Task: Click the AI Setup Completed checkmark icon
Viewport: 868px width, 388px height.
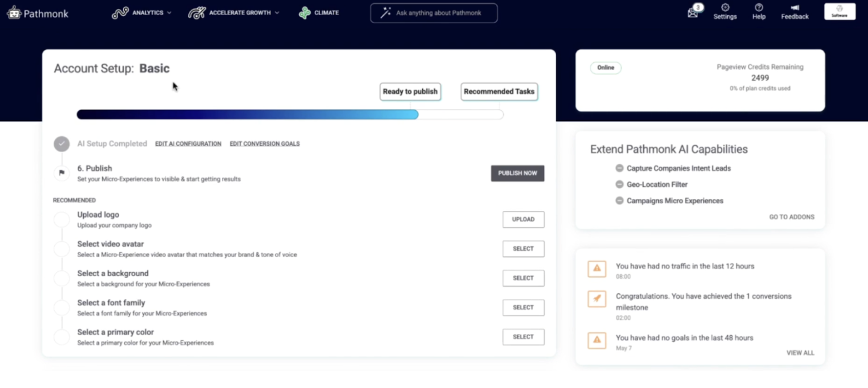Action: [62, 144]
